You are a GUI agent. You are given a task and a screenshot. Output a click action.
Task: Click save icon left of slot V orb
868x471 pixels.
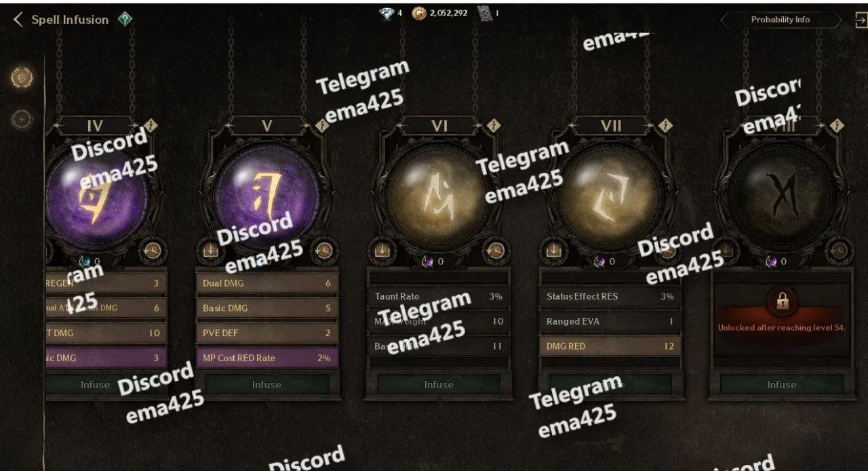coord(210,251)
